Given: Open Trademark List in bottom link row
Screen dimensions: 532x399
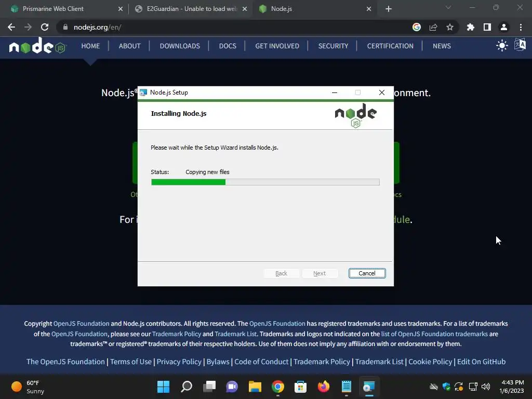Looking at the screenshot, I should tap(379, 362).
